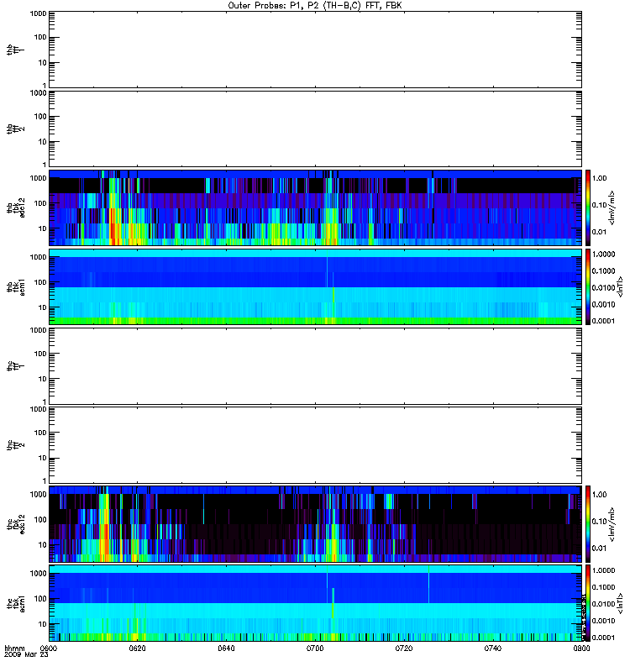This screenshot has height=672, width=630.
Task: Click the thb scm1 nT color bar
Action: coord(588,286)
